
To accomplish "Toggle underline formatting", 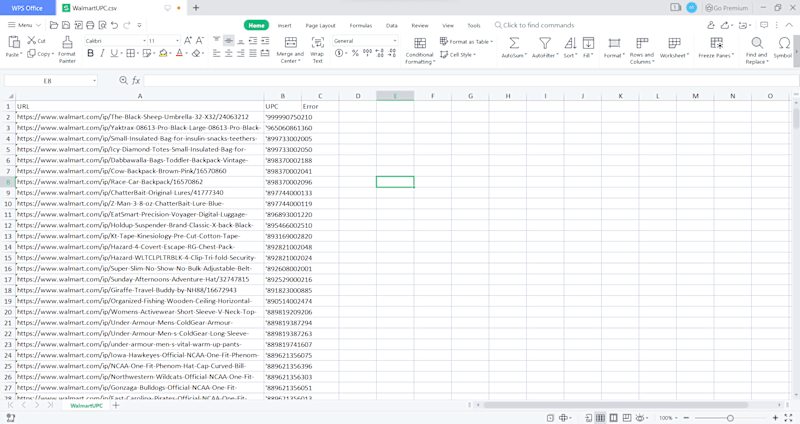I will pyautogui.click(x=114, y=53).
